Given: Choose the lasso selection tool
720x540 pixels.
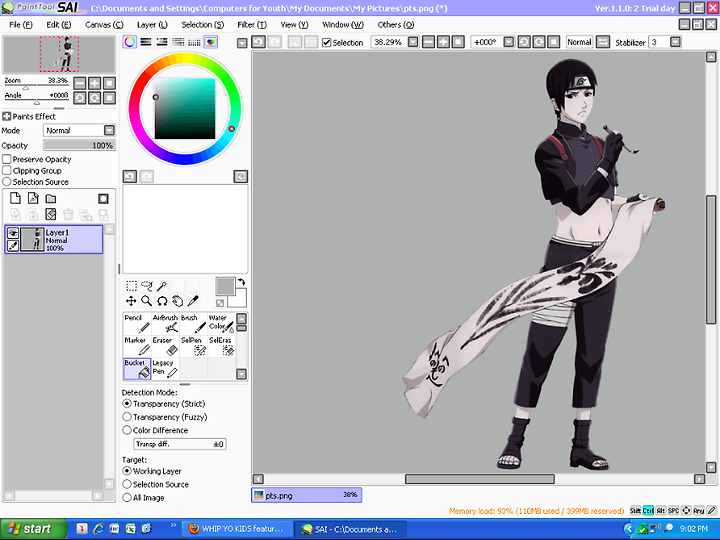Looking at the screenshot, I should pyautogui.click(x=146, y=286).
